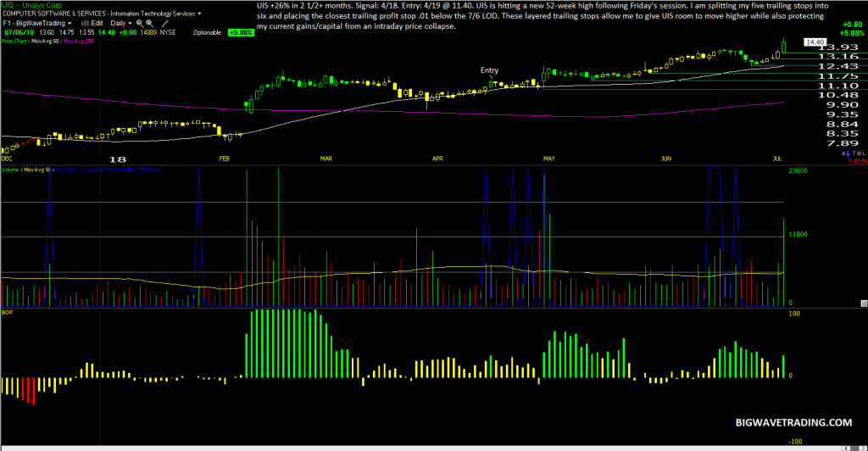Click the NYSE exchange label
The height and width of the screenshot is (451, 868).
point(168,33)
